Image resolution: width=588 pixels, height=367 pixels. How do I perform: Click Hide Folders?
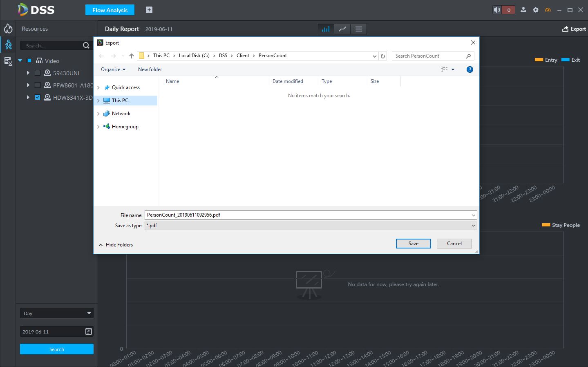click(x=116, y=245)
